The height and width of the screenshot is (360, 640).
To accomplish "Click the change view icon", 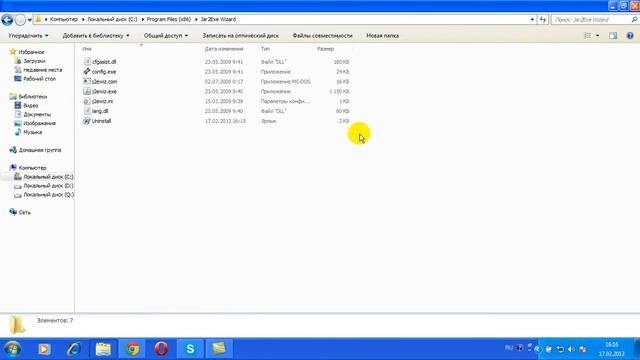I will click(587, 36).
